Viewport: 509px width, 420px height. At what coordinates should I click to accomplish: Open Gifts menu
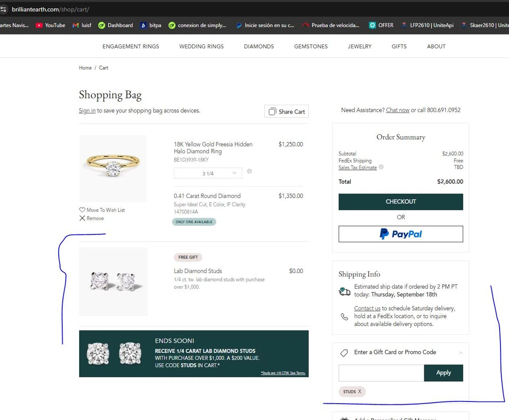[x=399, y=46]
